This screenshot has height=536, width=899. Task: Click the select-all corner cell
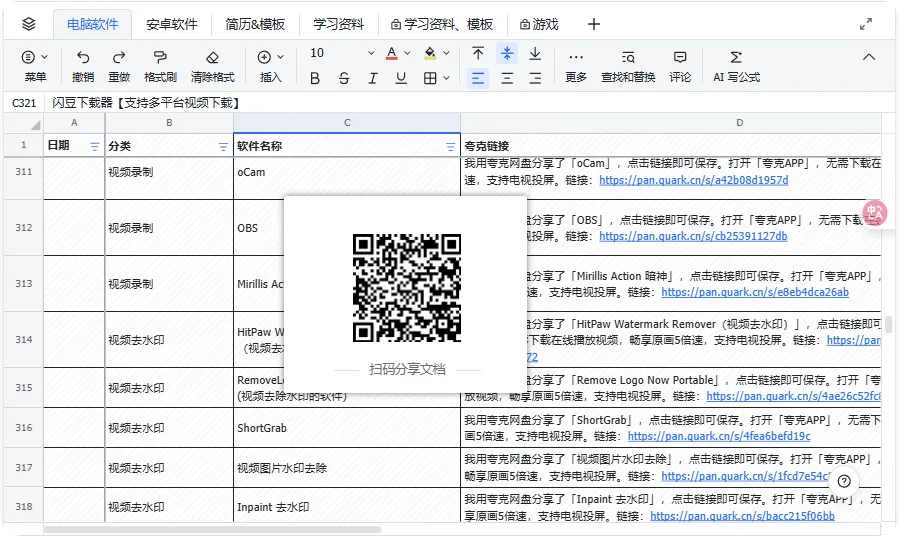pyautogui.click(x=24, y=123)
